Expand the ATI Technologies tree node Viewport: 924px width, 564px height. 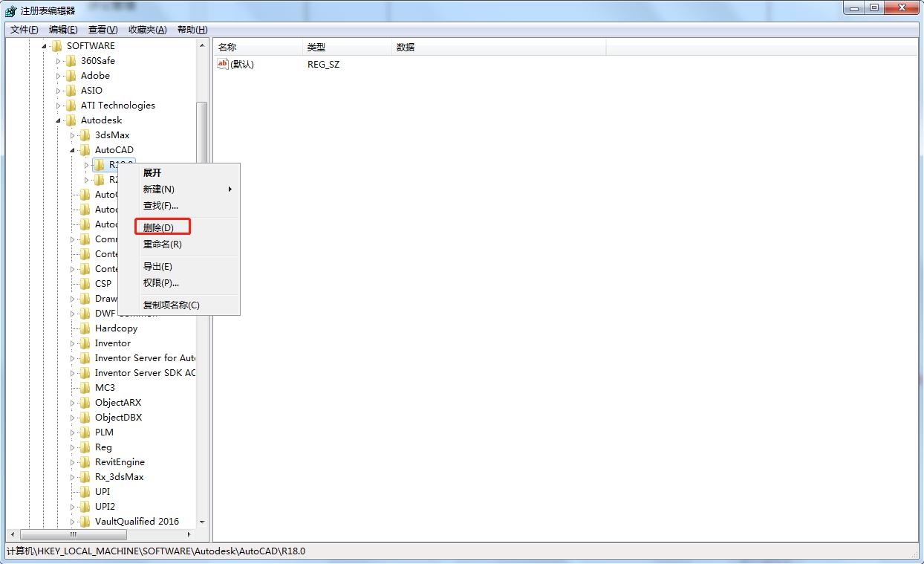[59, 106]
